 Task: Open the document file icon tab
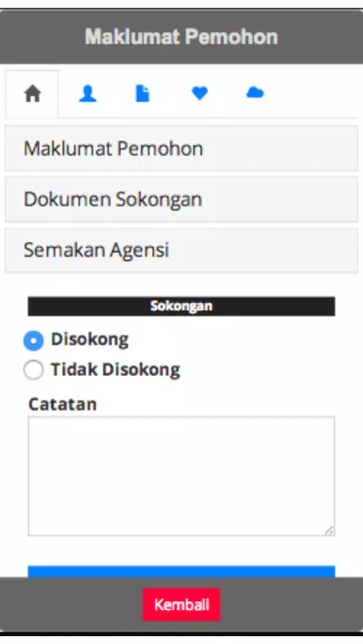[142, 93]
